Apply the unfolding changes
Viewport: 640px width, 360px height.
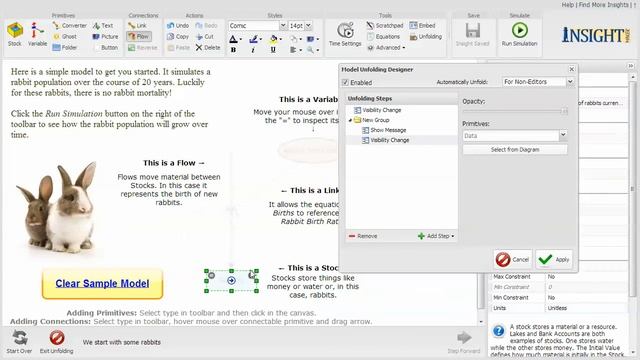point(554,259)
